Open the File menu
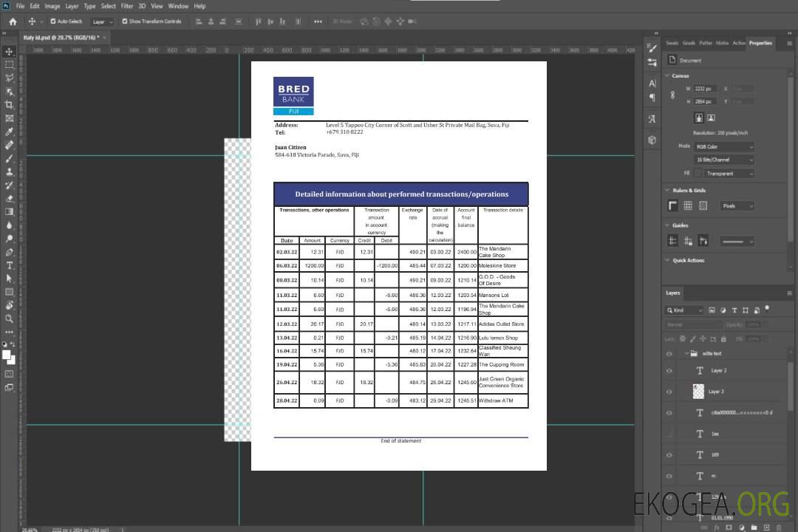Viewport: 798px width, 532px height. click(x=21, y=6)
